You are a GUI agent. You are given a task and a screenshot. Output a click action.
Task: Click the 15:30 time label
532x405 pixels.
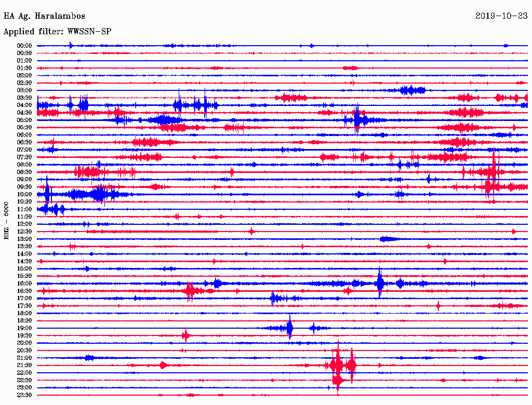tap(24, 276)
